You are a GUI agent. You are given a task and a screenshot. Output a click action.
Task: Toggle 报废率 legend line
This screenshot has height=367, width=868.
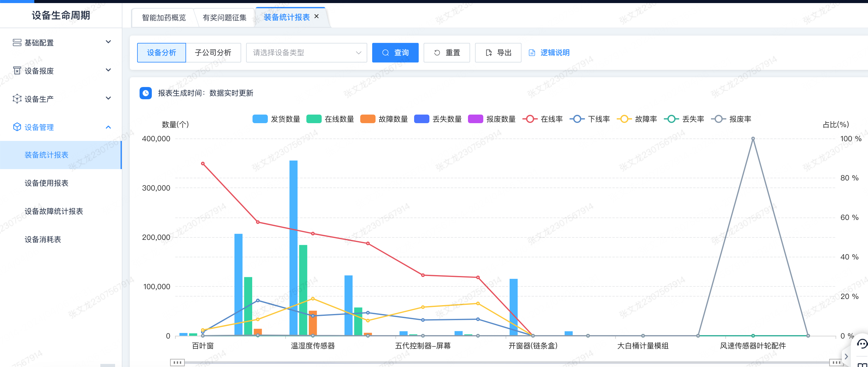731,119
